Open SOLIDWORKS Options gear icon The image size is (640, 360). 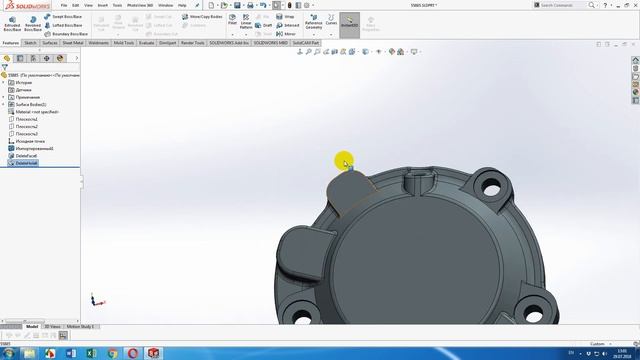[x=307, y=5]
